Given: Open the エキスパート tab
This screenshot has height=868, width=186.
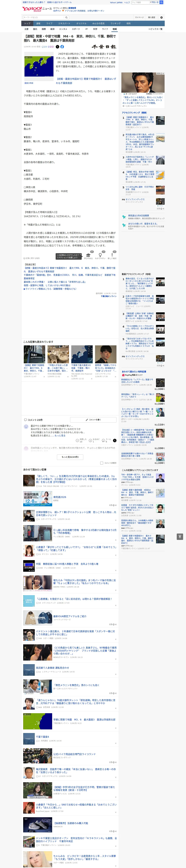Looking at the screenshot, I should tap(64, 24).
